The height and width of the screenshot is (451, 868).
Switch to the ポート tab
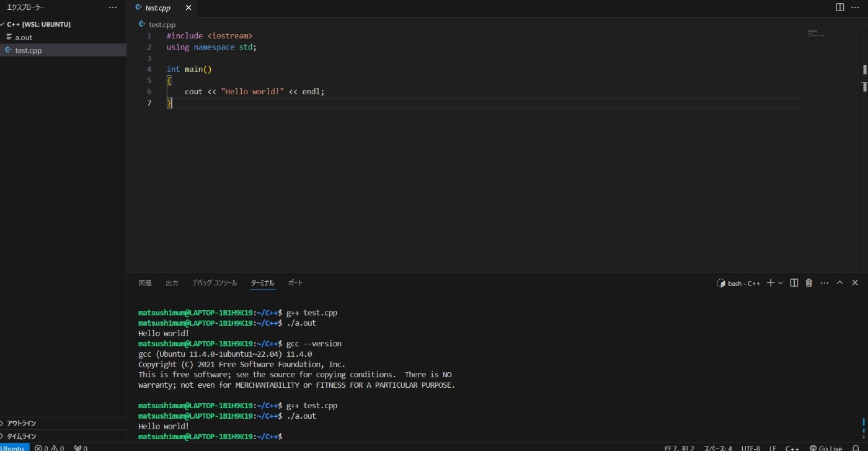296,283
